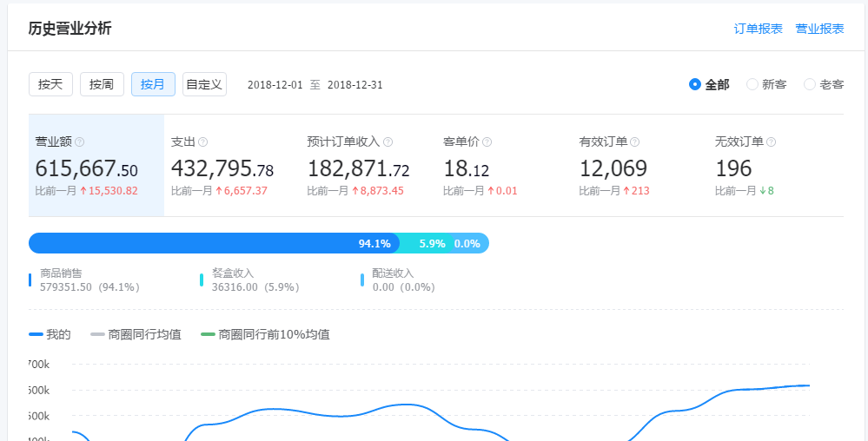Select the 新客 radio option
The height and width of the screenshot is (441, 868).
tap(766, 85)
